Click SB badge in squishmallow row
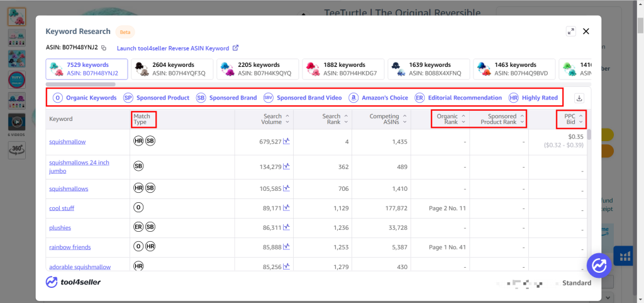 150,141
